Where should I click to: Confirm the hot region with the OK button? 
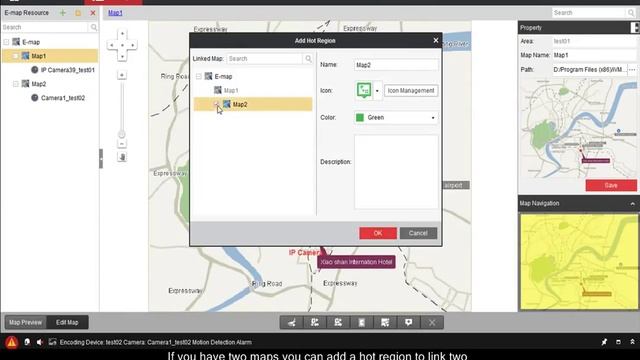click(378, 233)
